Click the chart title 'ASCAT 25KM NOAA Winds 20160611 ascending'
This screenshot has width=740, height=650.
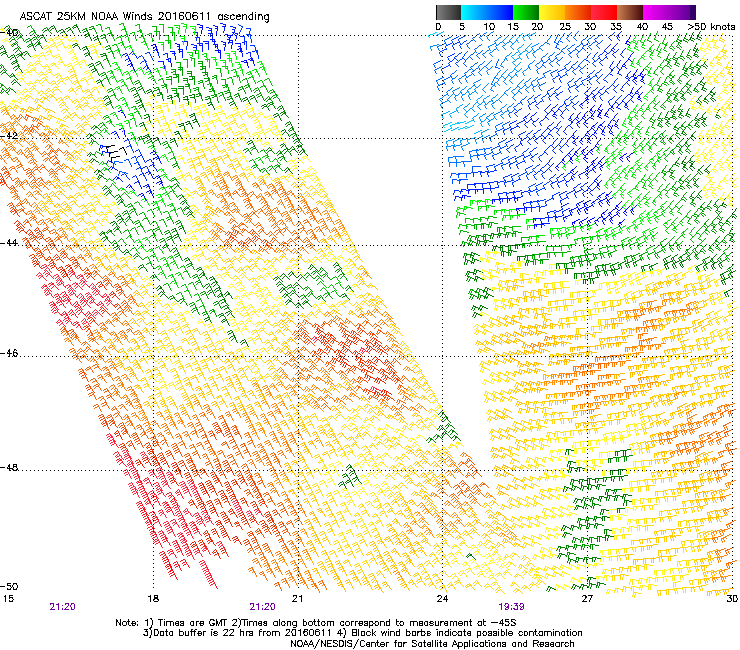[144, 17]
